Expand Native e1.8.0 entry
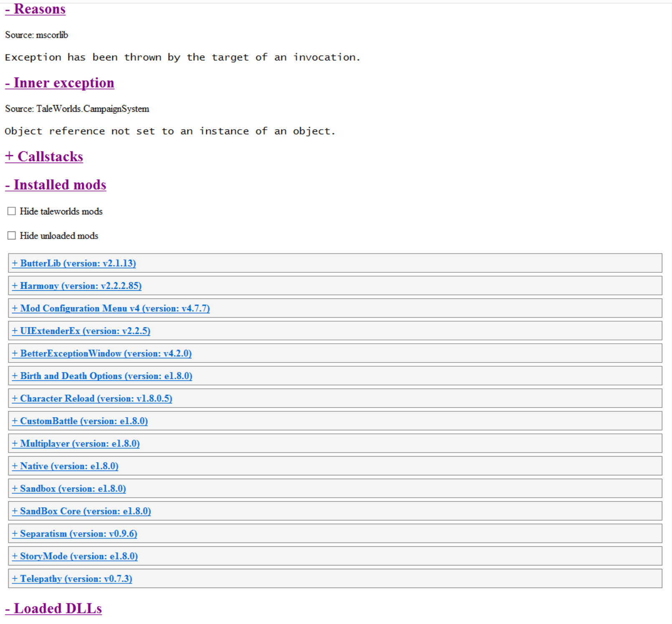This screenshot has height=624, width=672. 65,466
